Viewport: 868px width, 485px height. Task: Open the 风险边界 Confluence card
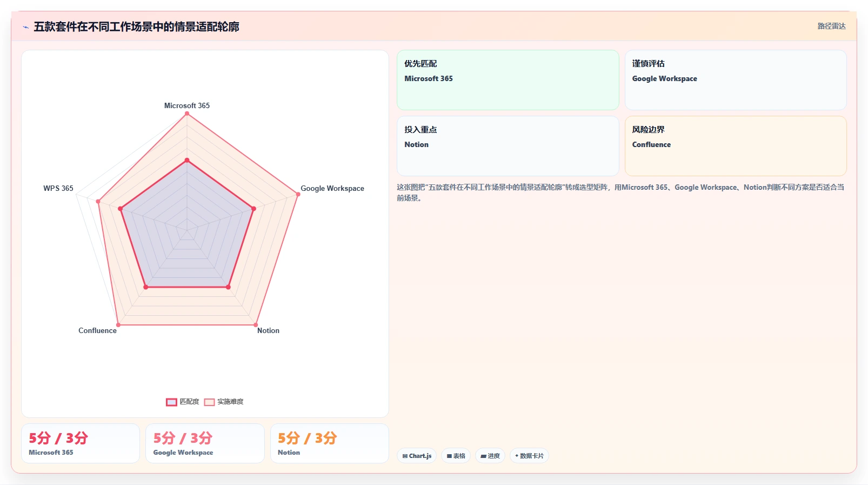coord(736,146)
